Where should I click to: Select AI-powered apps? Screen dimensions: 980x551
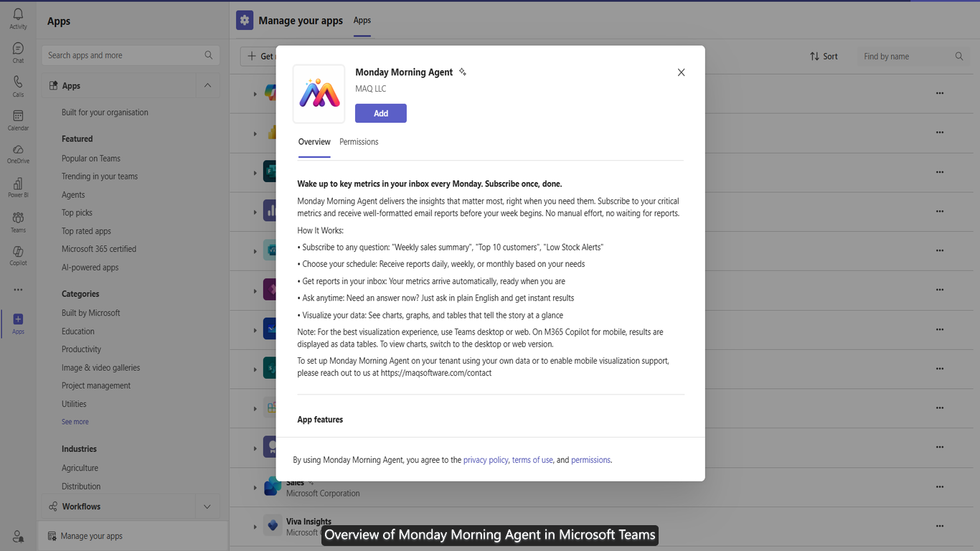(x=90, y=268)
